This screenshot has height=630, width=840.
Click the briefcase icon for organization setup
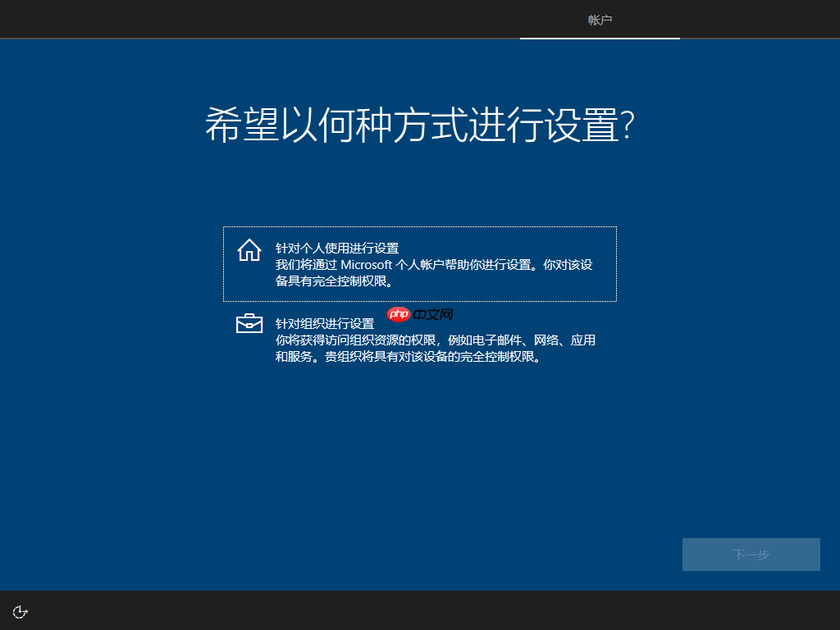point(249,324)
